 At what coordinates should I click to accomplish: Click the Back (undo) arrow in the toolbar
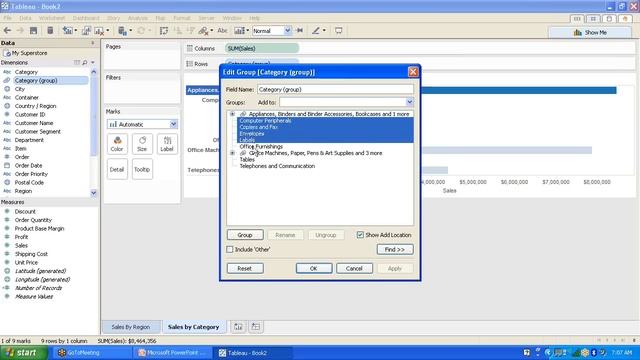point(7,31)
